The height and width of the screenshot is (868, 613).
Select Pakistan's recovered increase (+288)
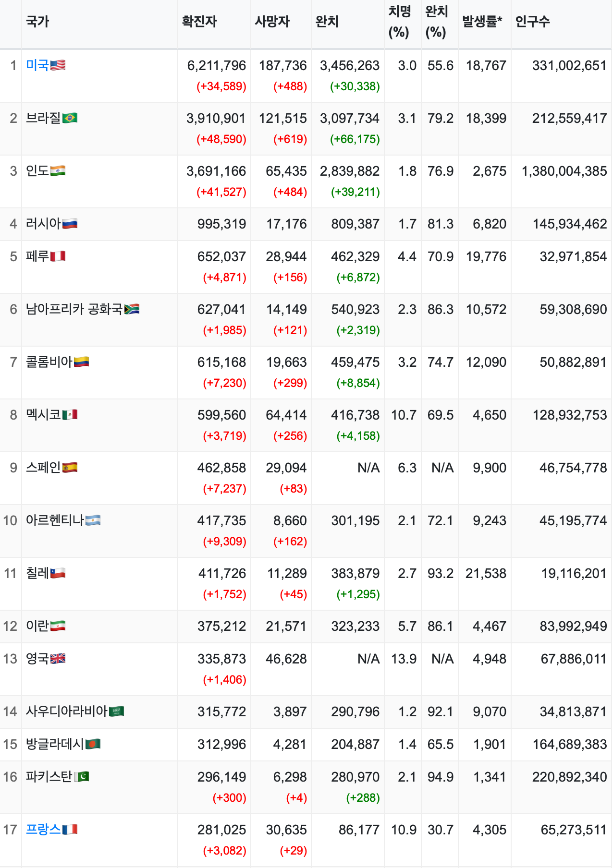[x=363, y=798]
